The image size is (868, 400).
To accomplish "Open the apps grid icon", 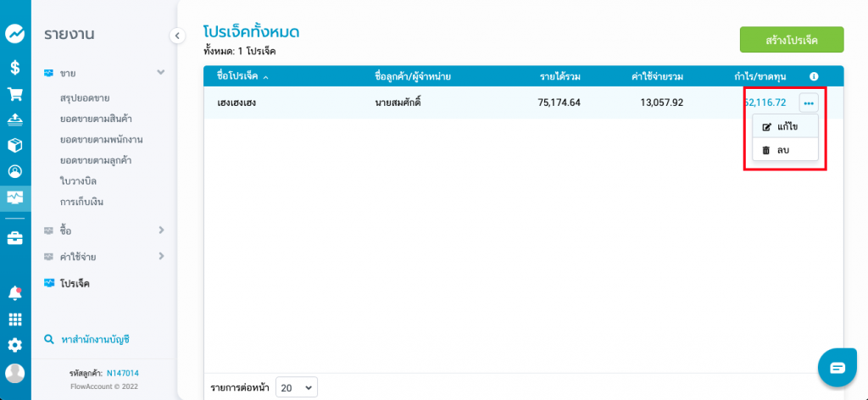I will 15,319.
